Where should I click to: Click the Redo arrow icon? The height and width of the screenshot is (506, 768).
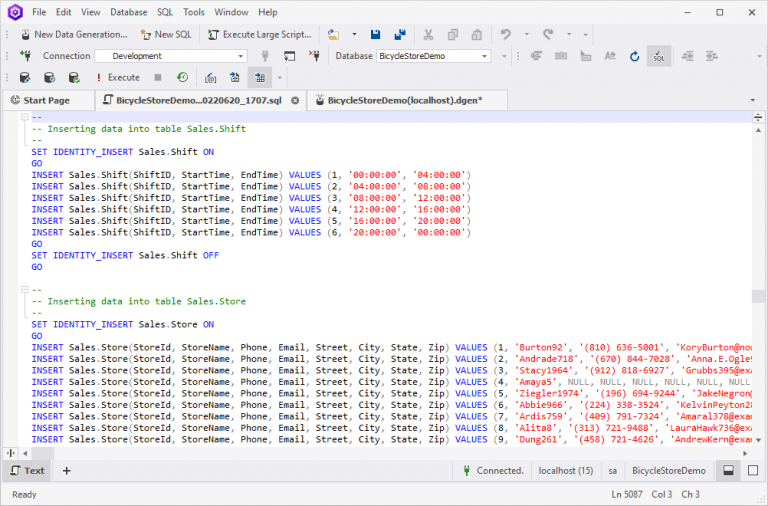pyautogui.click(x=548, y=34)
